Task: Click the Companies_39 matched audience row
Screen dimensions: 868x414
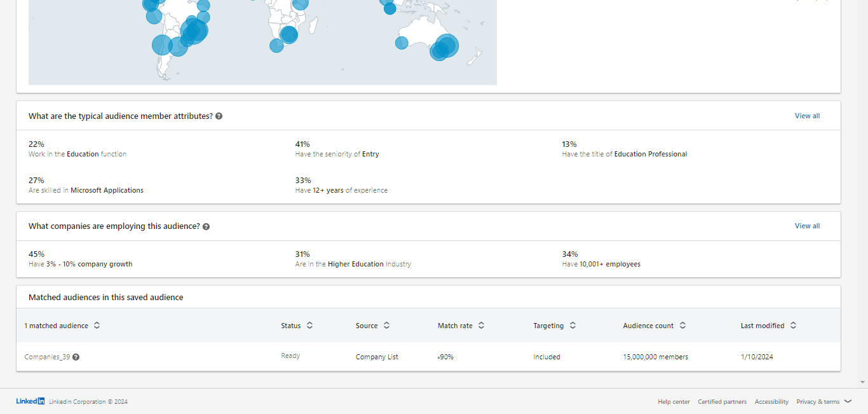Action: (x=47, y=357)
